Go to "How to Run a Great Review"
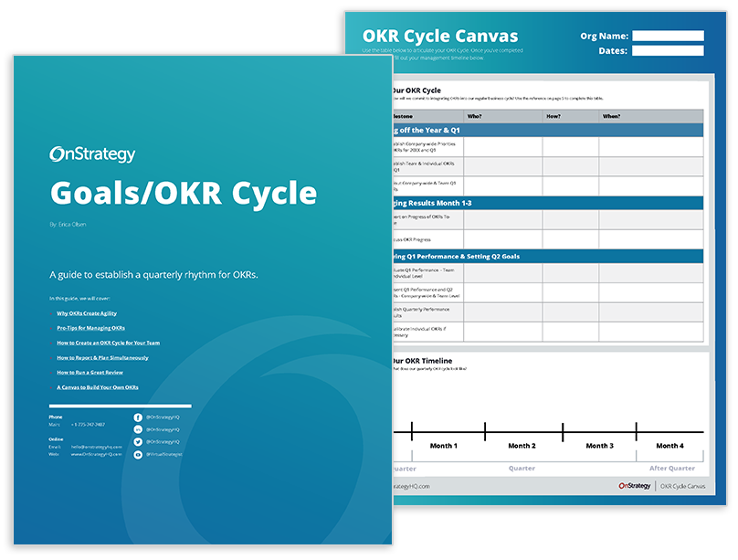The width and height of the screenshot is (738, 560). (90, 372)
